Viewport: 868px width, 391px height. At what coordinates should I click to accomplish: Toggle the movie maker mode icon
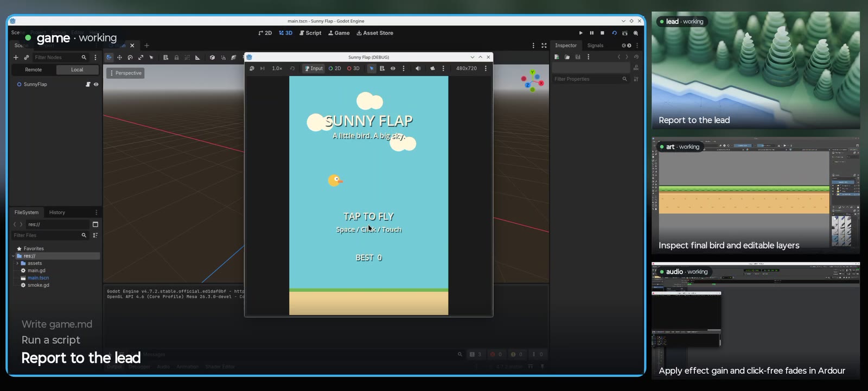coord(636,33)
